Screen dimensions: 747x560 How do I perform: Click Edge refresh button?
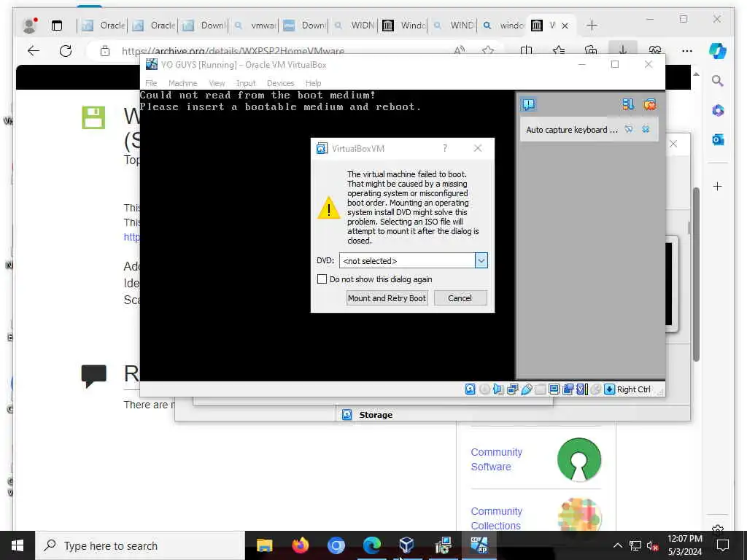click(66, 50)
